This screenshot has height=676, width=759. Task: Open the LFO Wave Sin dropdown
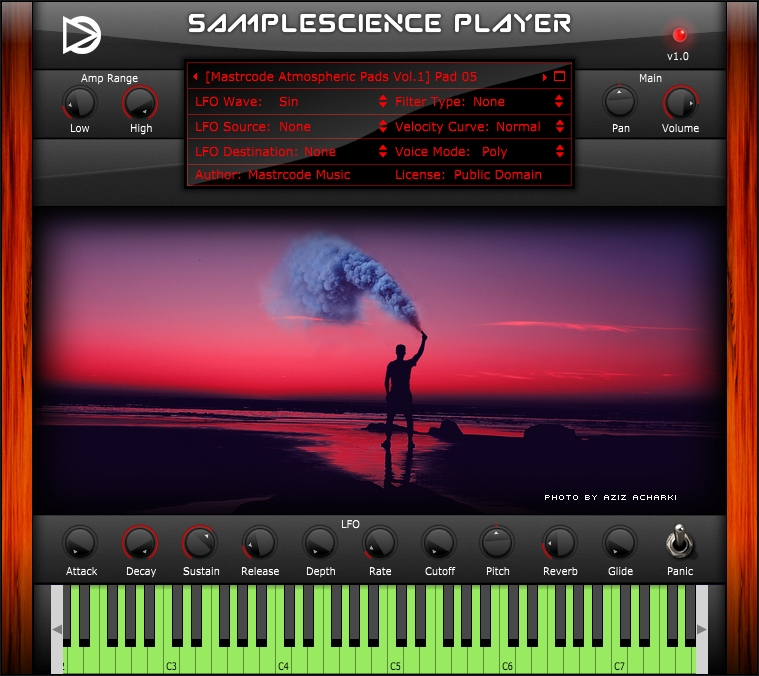pyautogui.click(x=288, y=102)
